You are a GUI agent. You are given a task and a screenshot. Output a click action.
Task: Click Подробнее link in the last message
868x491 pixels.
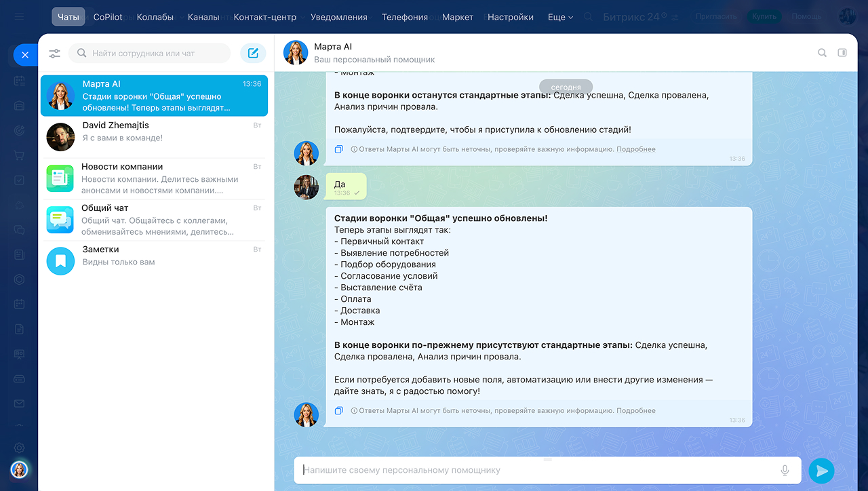pos(635,411)
